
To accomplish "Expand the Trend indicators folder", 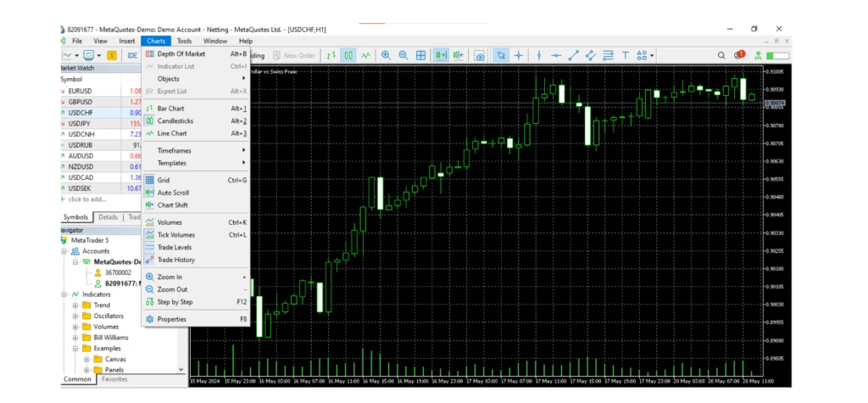I will tap(75, 305).
